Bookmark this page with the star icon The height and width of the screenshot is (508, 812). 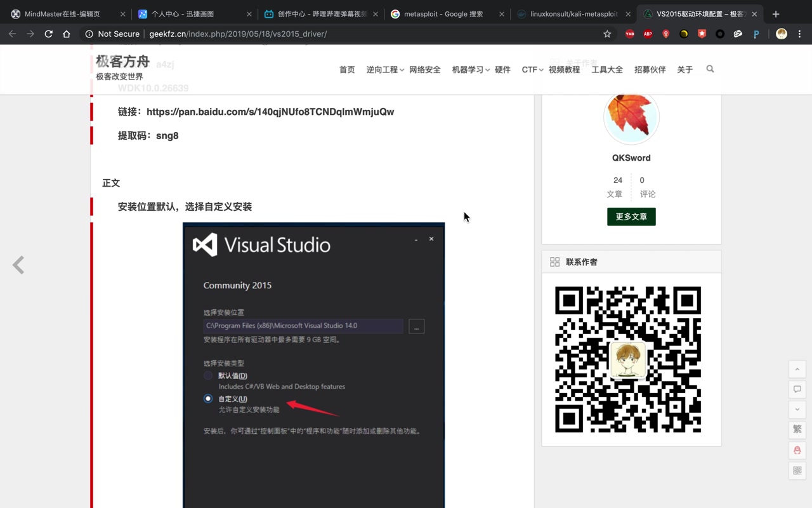[607, 34]
